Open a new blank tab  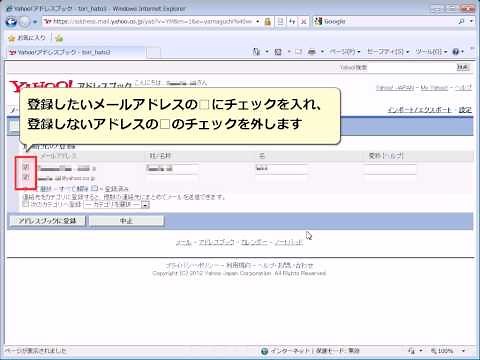[x=153, y=53]
